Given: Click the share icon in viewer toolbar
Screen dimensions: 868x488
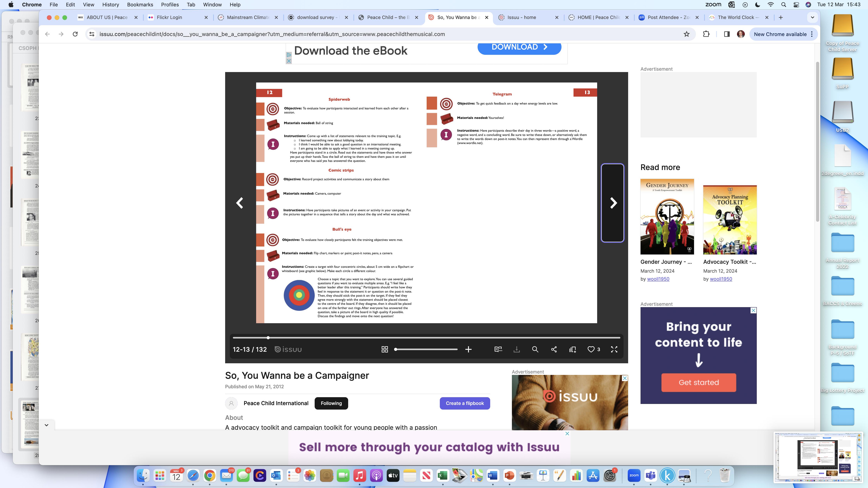Looking at the screenshot, I should coord(554,350).
